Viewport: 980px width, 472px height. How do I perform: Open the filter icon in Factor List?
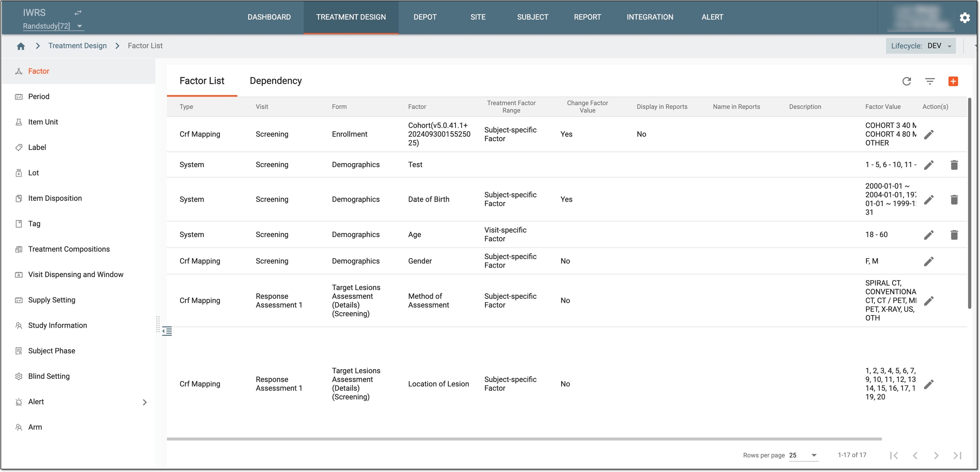tap(930, 81)
